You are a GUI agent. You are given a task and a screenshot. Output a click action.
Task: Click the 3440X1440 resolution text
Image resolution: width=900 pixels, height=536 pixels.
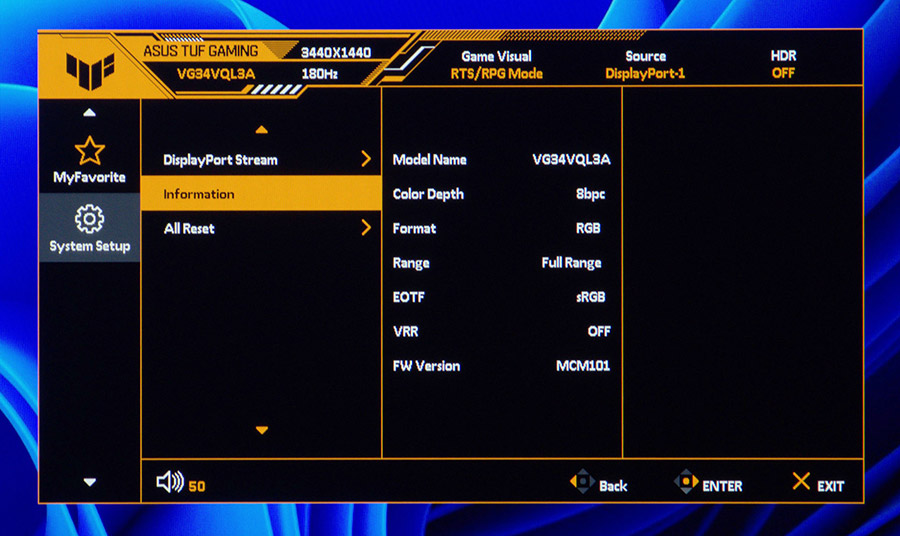pyautogui.click(x=336, y=53)
